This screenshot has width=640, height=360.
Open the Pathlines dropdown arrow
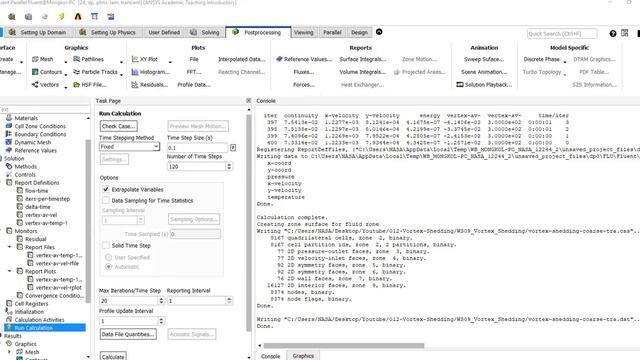(121, 62)
